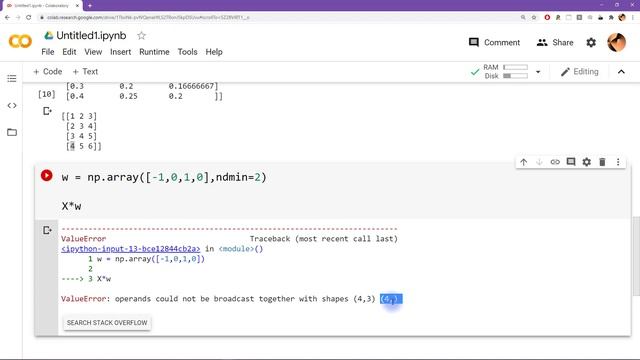Open the Edit menu

(69, 52)
